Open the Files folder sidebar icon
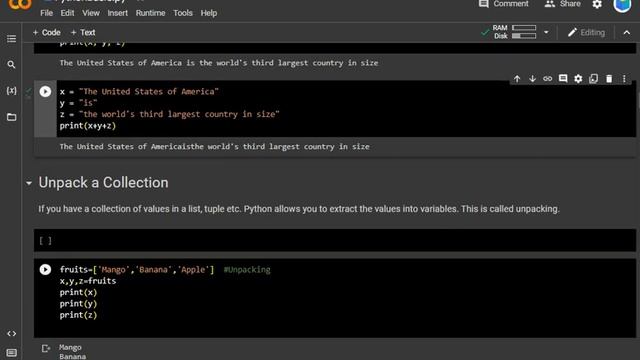This screenshot has width=640, height=360. 11,117
